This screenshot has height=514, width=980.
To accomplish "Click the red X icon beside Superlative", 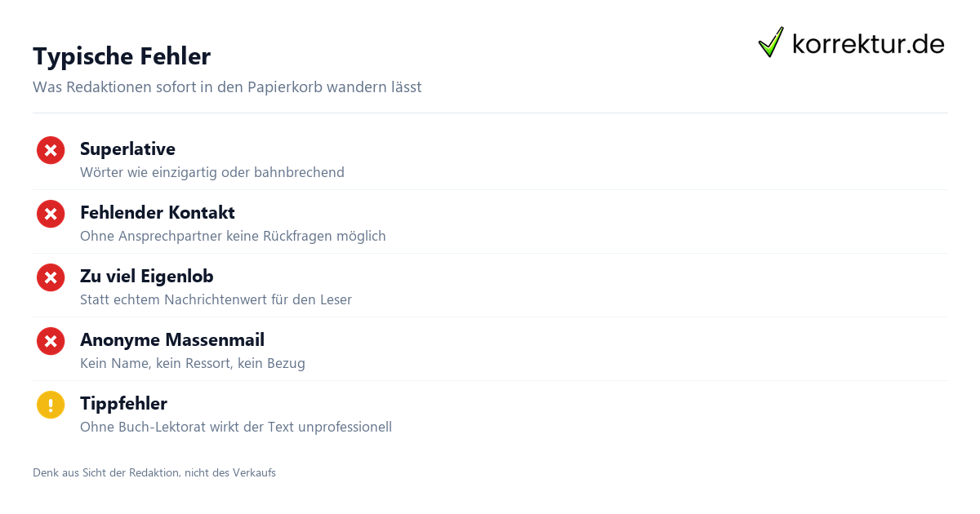I will click(51, 150).
